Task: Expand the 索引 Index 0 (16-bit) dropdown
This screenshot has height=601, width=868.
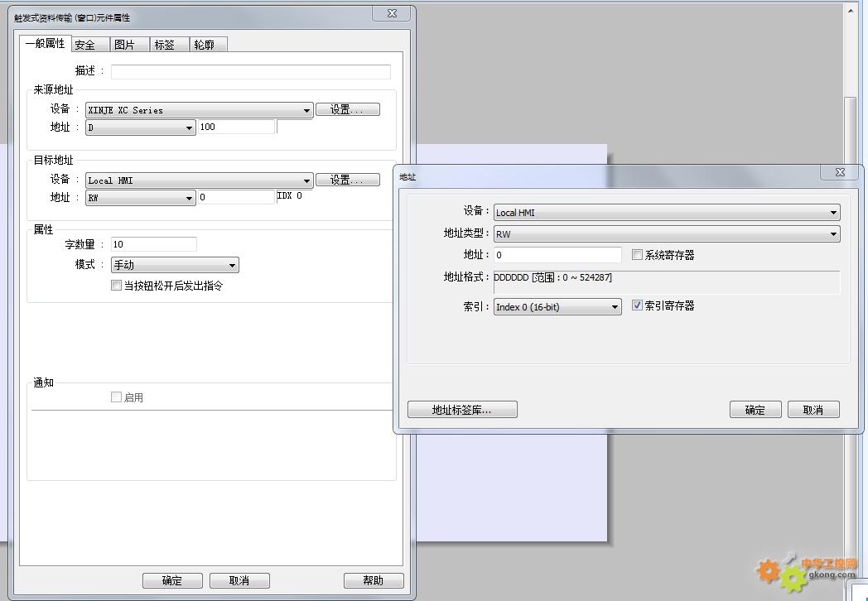Action: 615,307
